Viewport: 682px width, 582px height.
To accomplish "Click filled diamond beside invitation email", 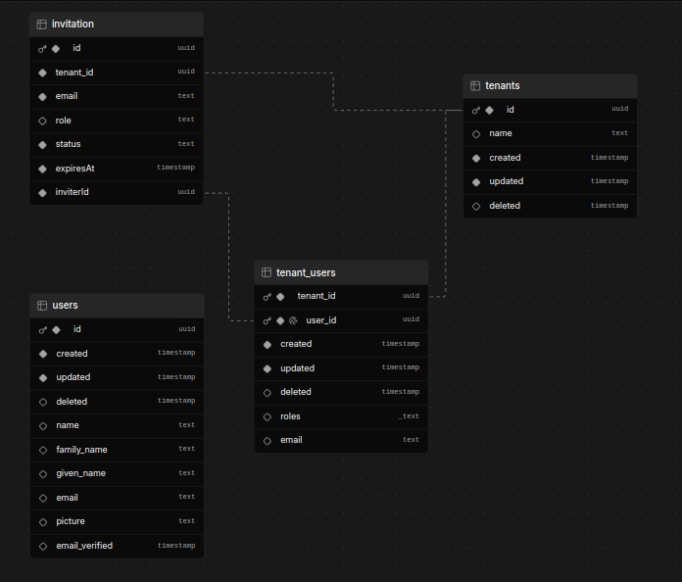I will (42, 97).
